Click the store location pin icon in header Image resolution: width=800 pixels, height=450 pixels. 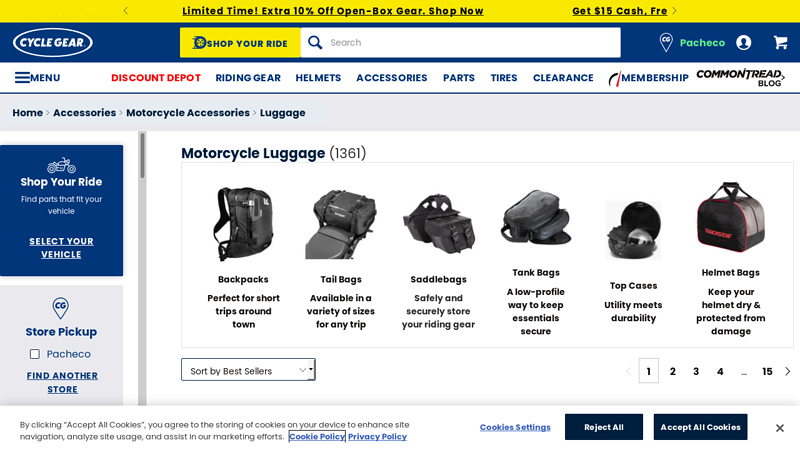tap(666, 42)
